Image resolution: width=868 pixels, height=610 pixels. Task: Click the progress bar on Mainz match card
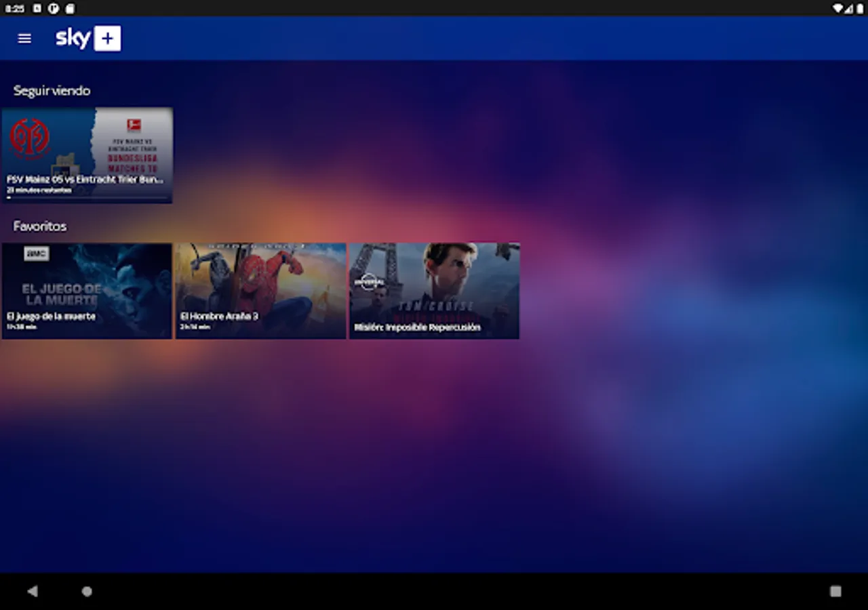point(87,198)
